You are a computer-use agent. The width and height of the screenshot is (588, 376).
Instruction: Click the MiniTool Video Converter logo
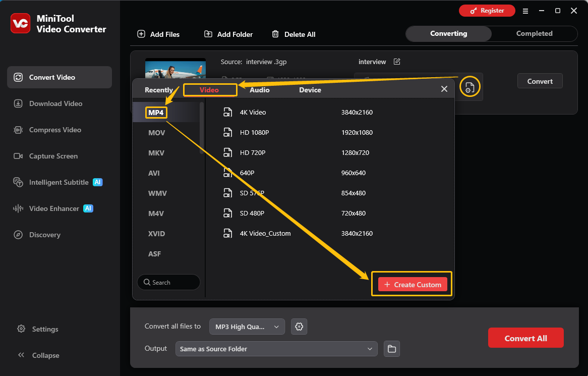(x=20, y=23)
